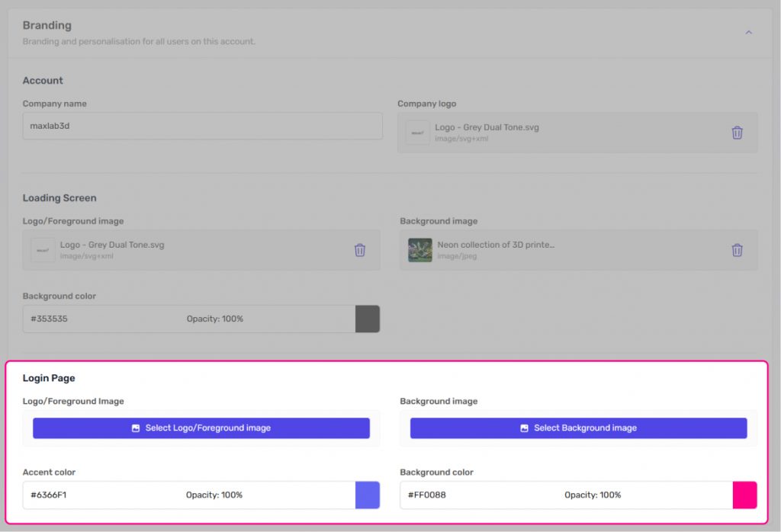Click the Company logo thumbnail preview
Screen dimensions: 781x532
pos(417,133)
